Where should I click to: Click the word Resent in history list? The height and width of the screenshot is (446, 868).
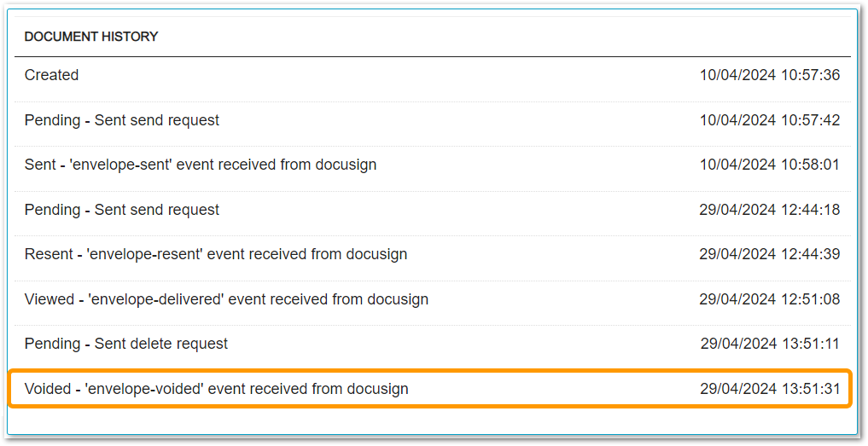coord(49,254)
